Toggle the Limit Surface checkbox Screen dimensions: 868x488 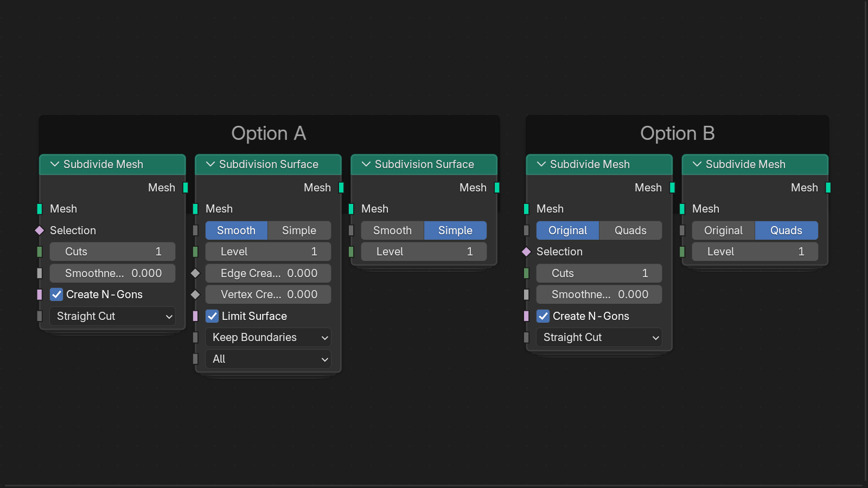pos(212,316)
